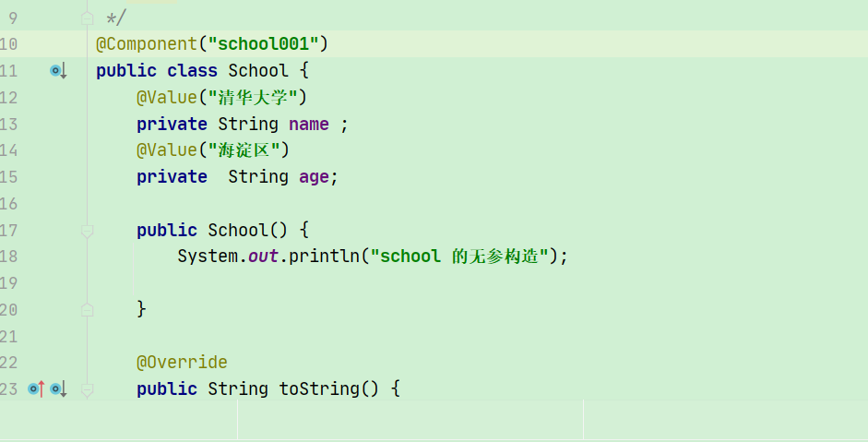The width and height of the screenshot is (868, 442).
Task: Click the italic out field reference
Action: pyautogui.click(x=263, y=257)
